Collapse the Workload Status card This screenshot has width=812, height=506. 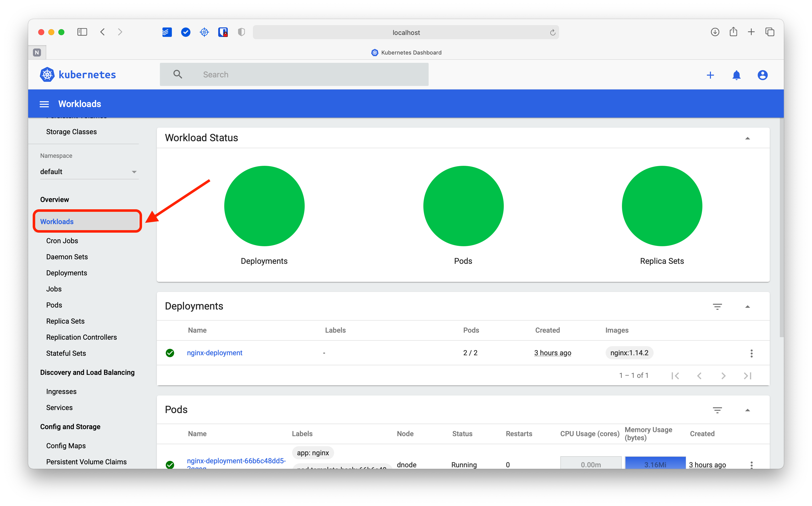[747, 138]
